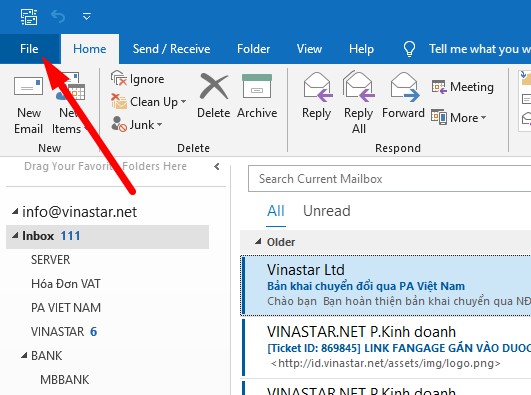Filter mail list by Unread
Screen dimensions: 531x395
pyautogui.click(x=327, y=211)
